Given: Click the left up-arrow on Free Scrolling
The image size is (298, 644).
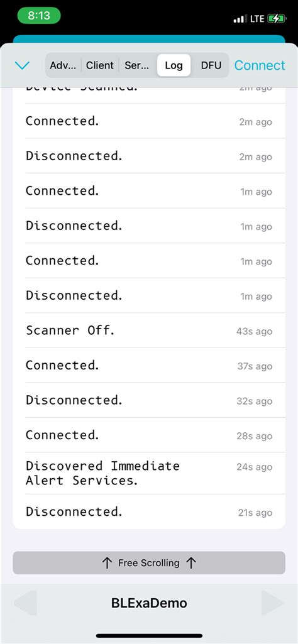Looking at the screenshot, I should tap(107, 563).
